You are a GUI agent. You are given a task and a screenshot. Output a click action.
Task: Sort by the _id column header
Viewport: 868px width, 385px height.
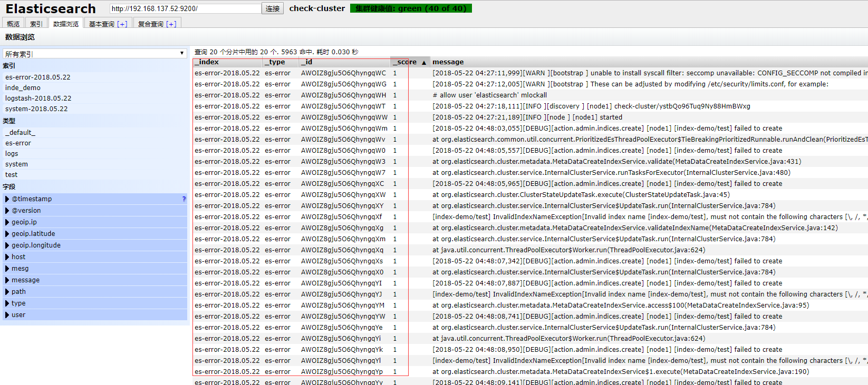tap(345, 62)
